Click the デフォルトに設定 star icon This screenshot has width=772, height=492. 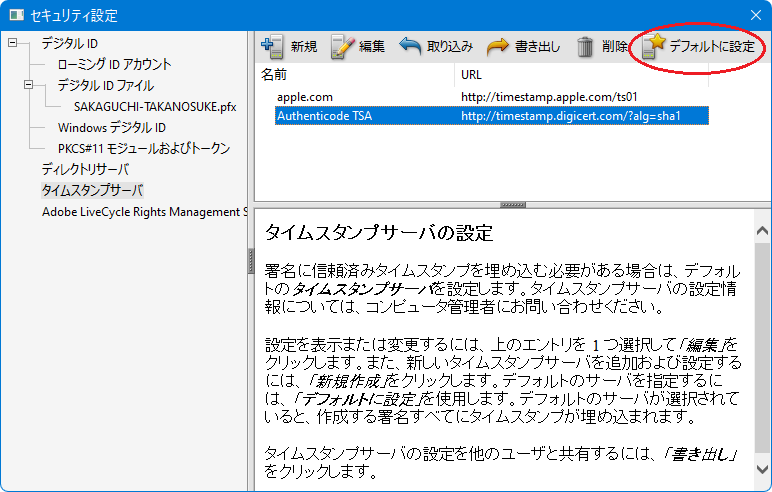click(x=654, y=46)
